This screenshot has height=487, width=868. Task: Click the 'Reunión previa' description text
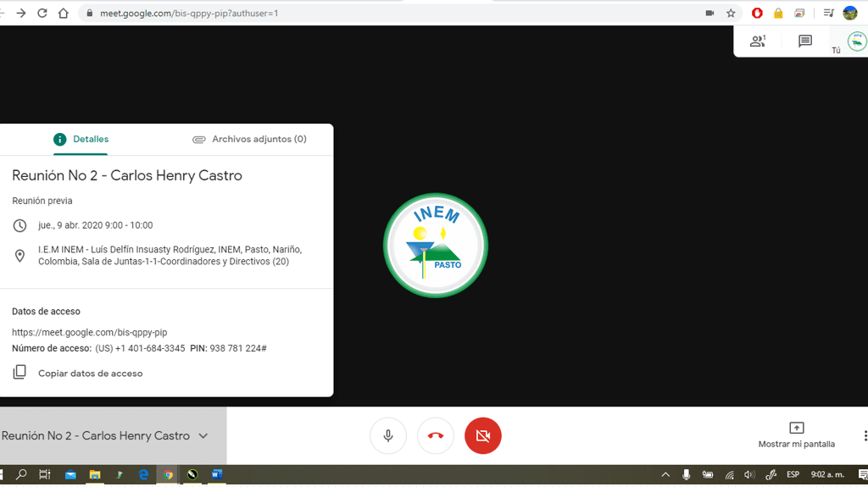coord(42,201)
